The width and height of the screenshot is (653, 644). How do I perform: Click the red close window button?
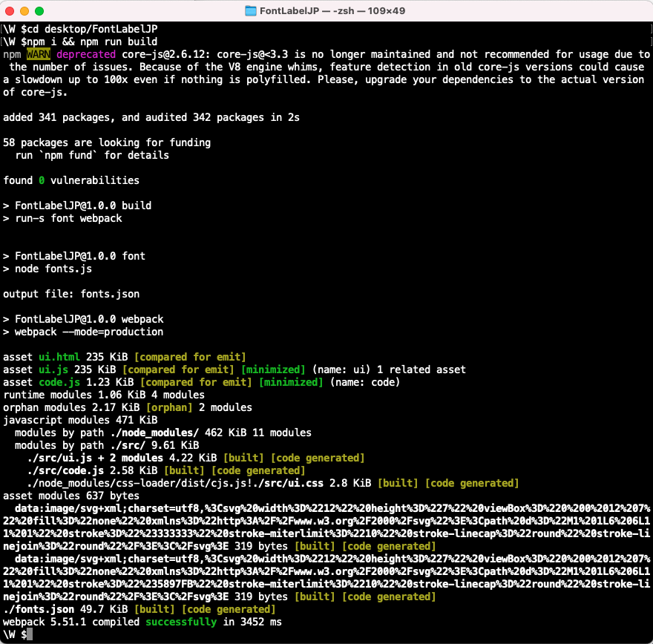point(10,11)
